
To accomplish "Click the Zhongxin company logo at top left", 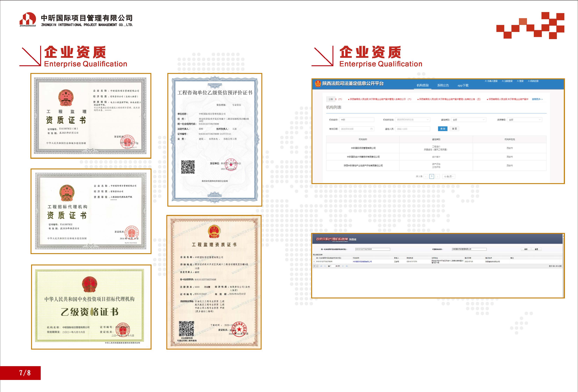I will pyautogui.click(x=28, y=19).
